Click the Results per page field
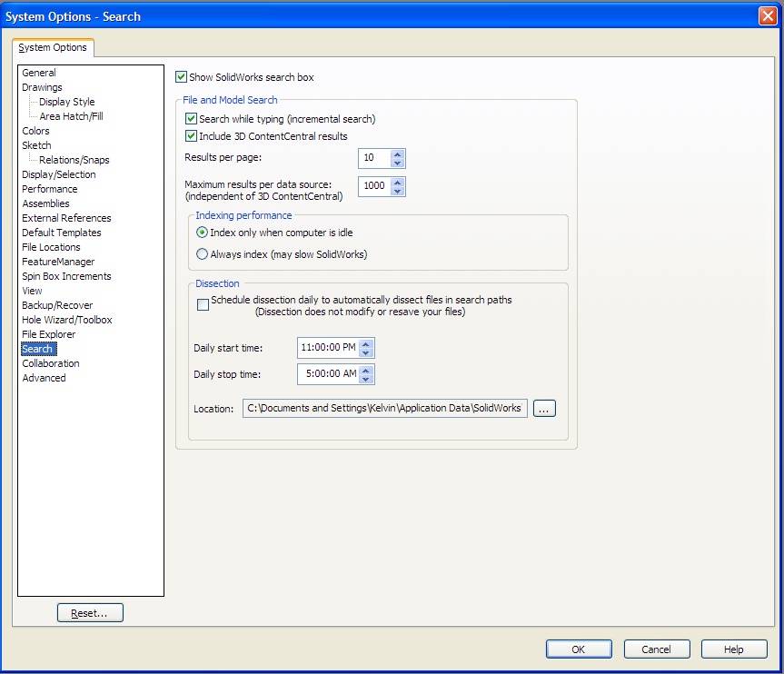The width and height of the screenshot is (784, 674). pyautogui.click(x=375, y=158)
